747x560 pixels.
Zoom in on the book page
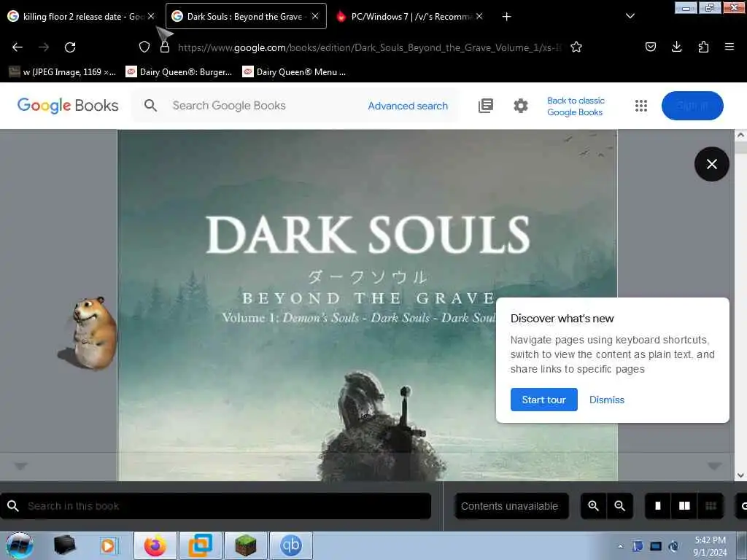tap(593, 506)
